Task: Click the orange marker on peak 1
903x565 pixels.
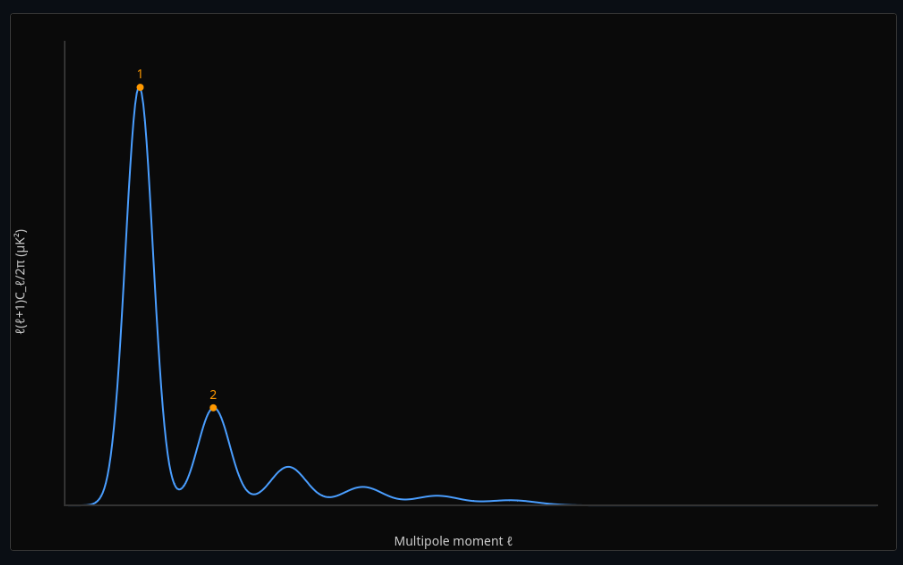Action: click(140, 88)
